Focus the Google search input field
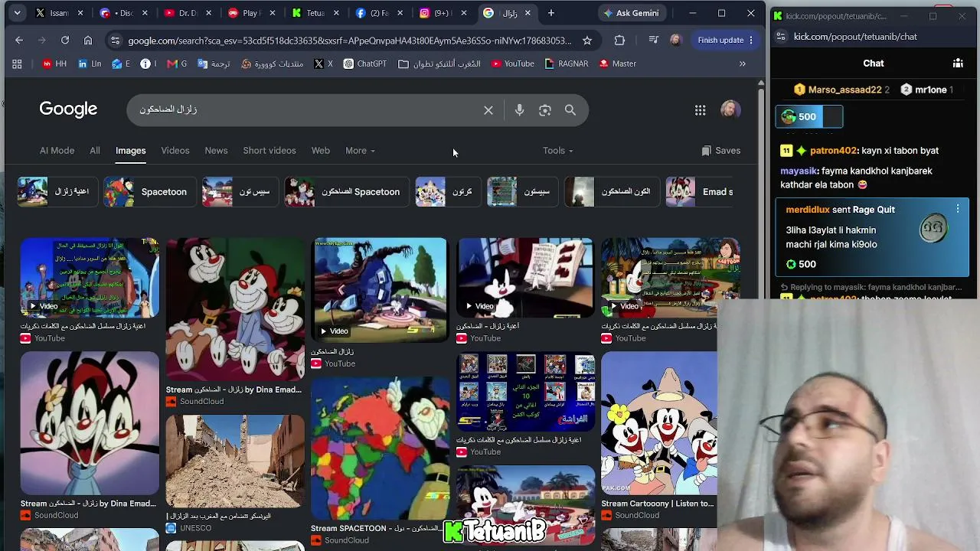The width and height of the screenshot is (980, 551). click(x=306, y=110)
